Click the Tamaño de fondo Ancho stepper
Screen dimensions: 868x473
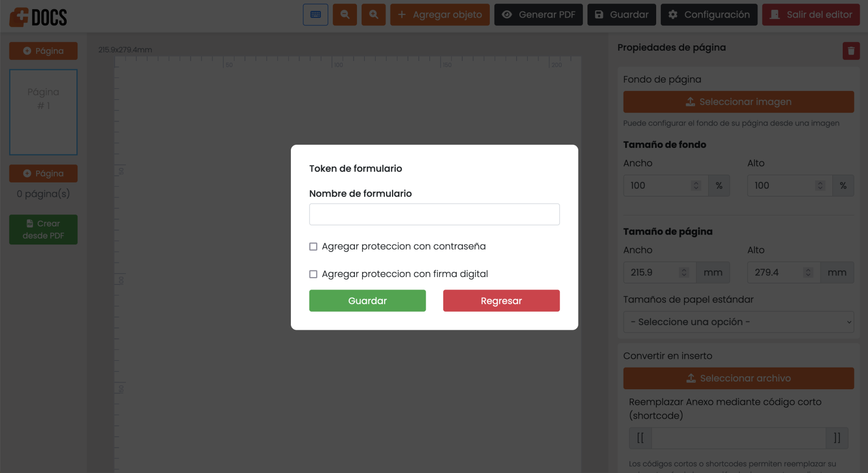(696, 186)
